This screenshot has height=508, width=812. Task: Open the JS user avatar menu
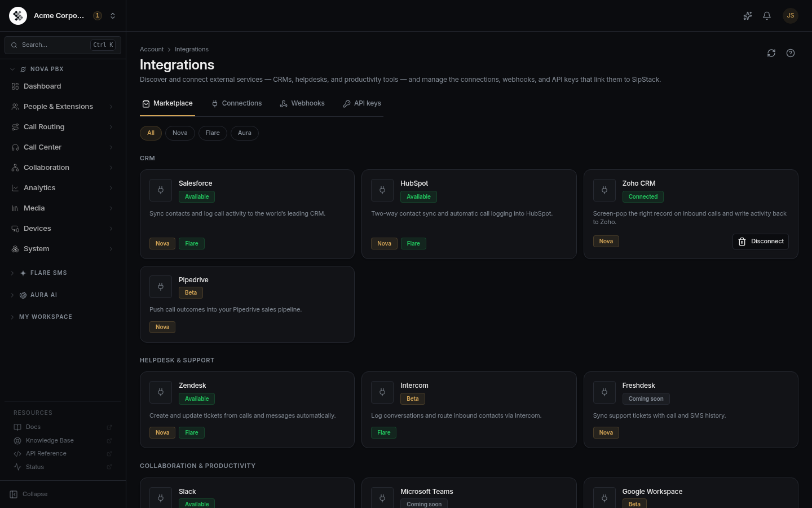coord(791,16)
